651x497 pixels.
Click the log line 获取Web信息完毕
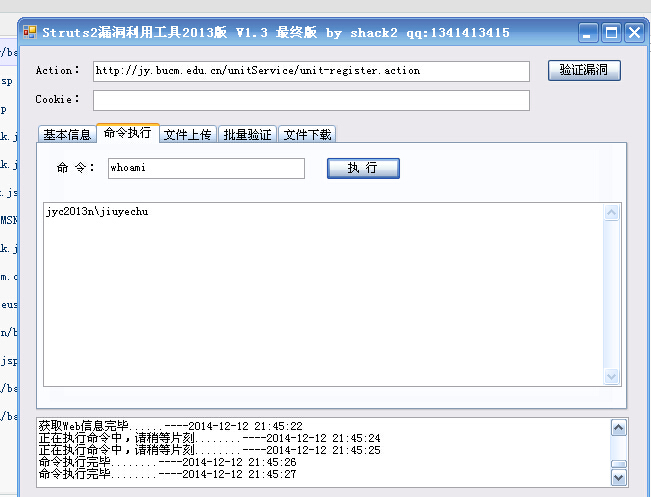(x=171, y=426)
